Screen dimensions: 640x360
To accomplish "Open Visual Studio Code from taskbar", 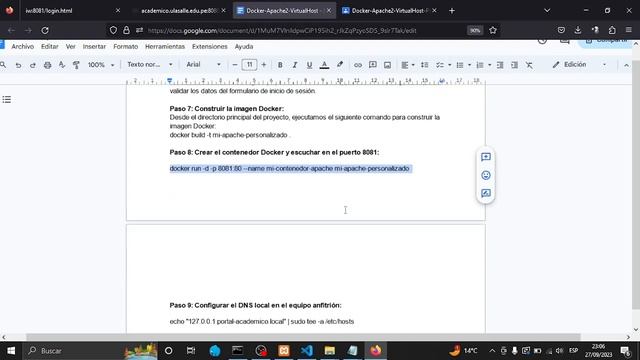I will tap(307, 351).
